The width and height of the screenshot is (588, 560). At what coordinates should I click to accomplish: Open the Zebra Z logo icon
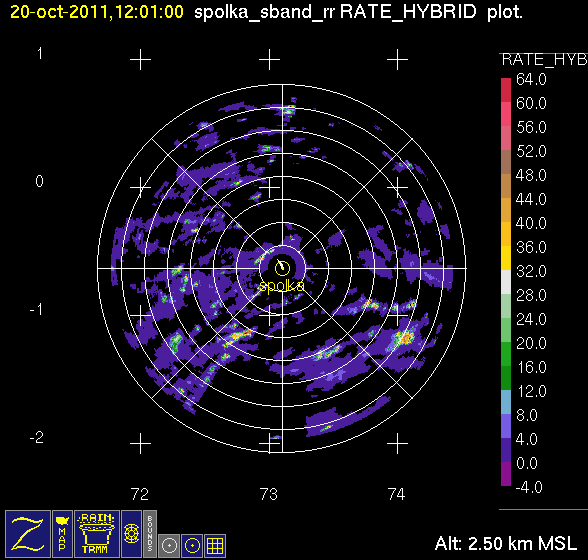click(28, 534)
